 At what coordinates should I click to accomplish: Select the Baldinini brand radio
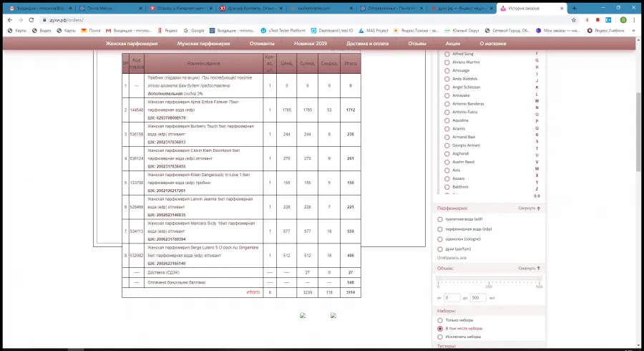pyautogui.click(x=447, y=187)
